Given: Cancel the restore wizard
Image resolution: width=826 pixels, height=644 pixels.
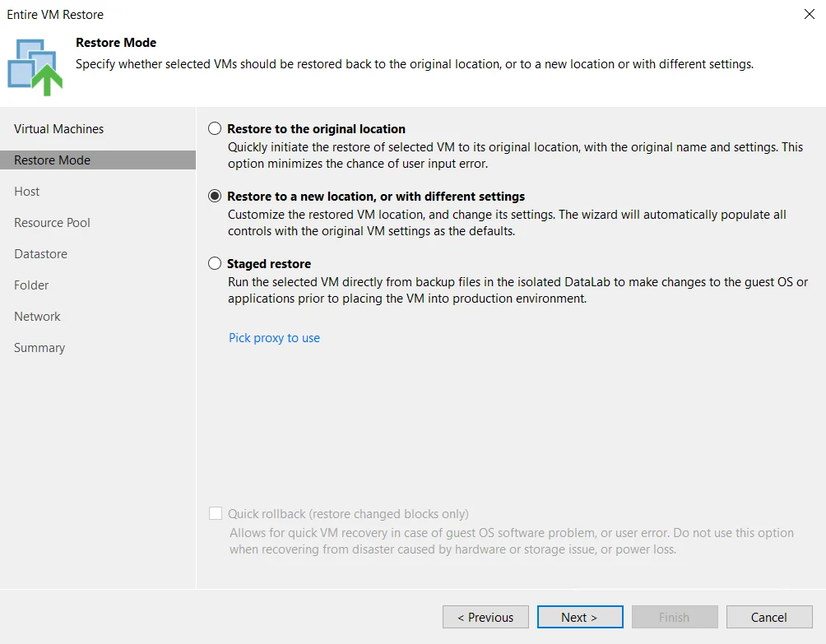Looking at the screenshot, I should click(x=769, y=617).
